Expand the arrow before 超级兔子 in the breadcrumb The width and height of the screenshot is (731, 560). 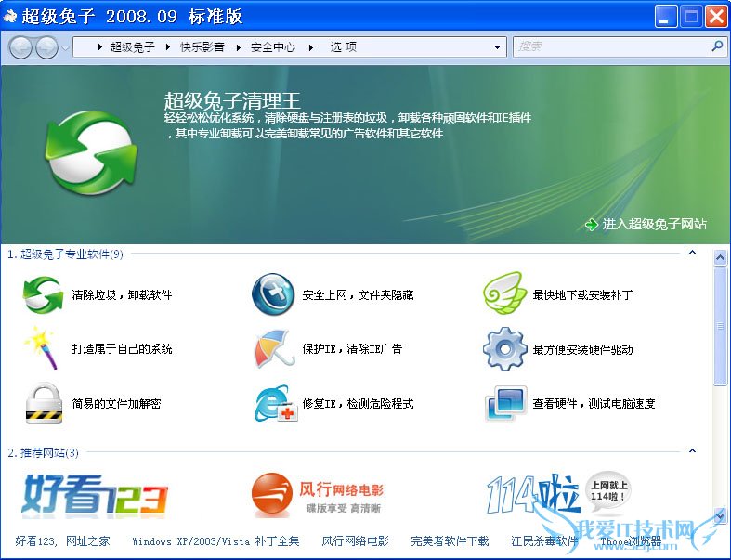coord(99,46)
